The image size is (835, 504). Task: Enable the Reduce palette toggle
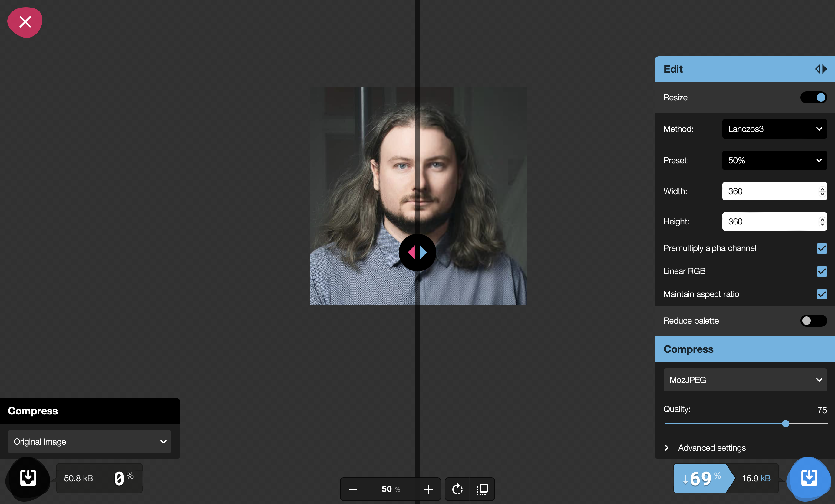click(814, 321)
